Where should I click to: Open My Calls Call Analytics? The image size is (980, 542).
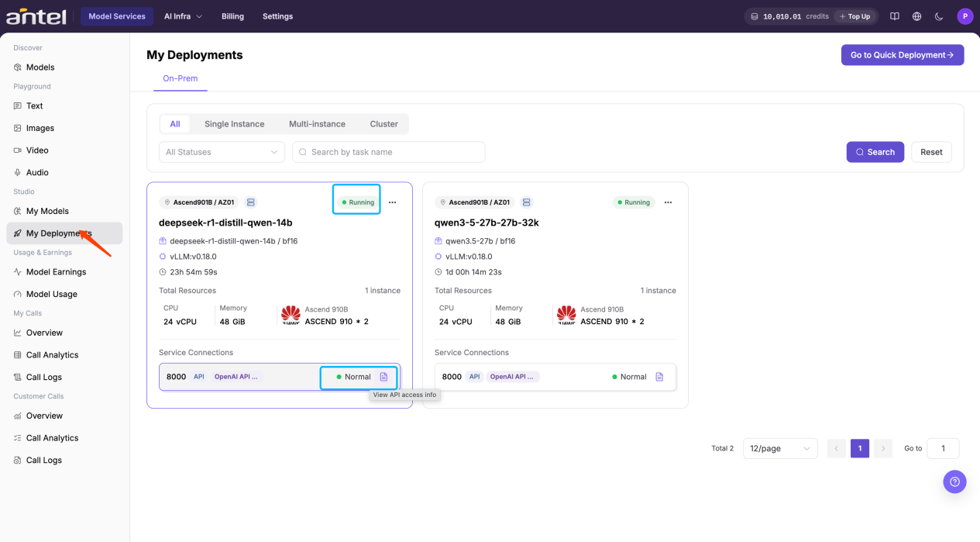pyautogui.click(x=64, y=355)
